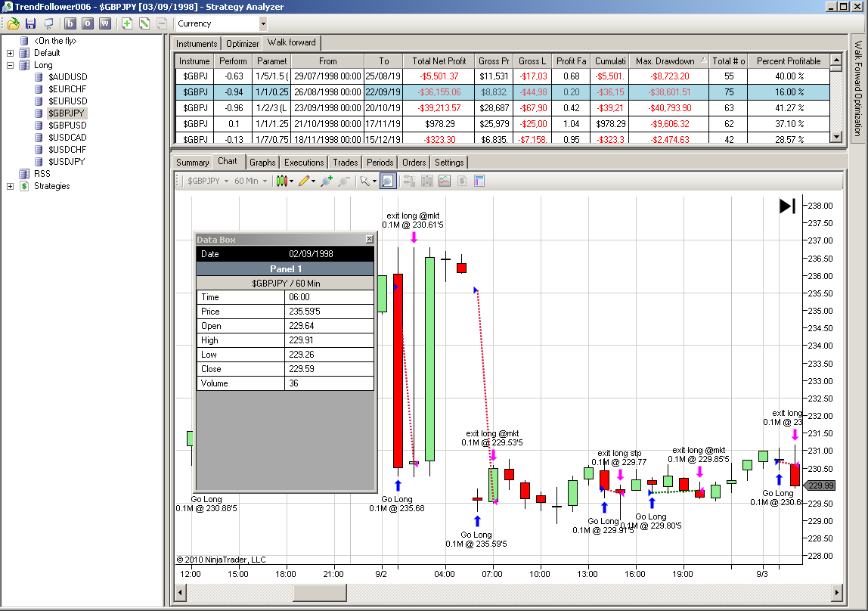The image size is (868, 611).
Task: Sort by Percent Profitable column header
Action: (x=789, y=61)
